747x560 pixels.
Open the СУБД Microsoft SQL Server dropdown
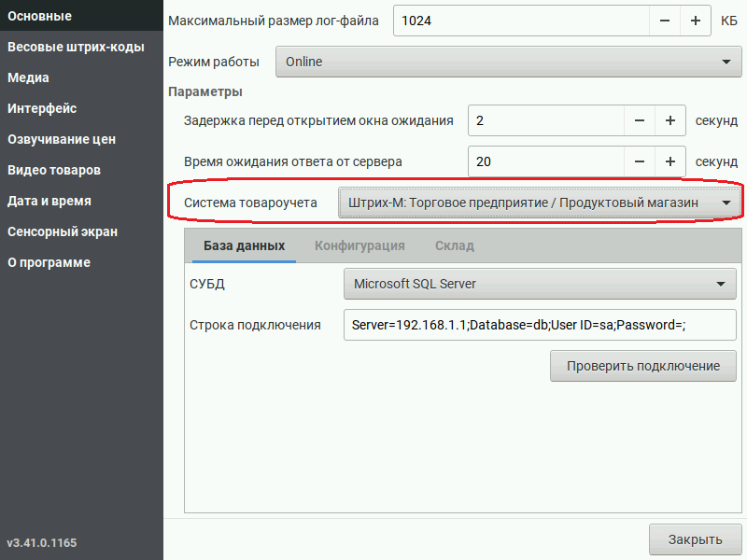pos(540,284)
